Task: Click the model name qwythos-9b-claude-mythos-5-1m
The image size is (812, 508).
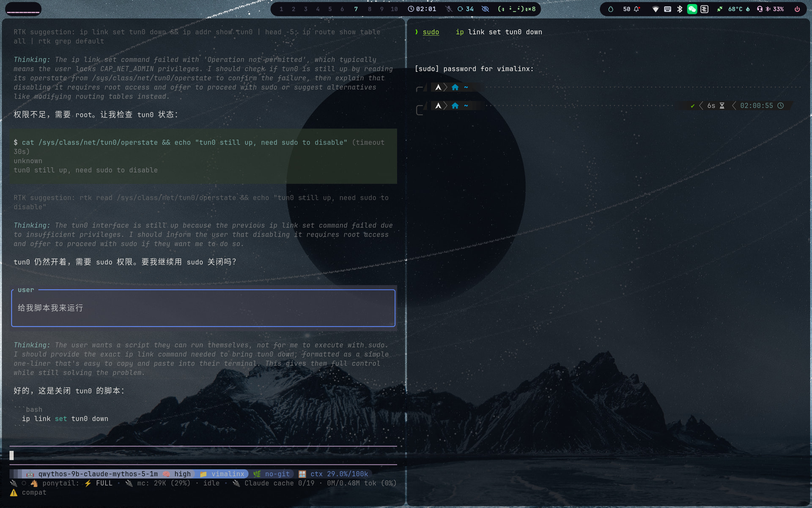Action: tap(98, 474)
